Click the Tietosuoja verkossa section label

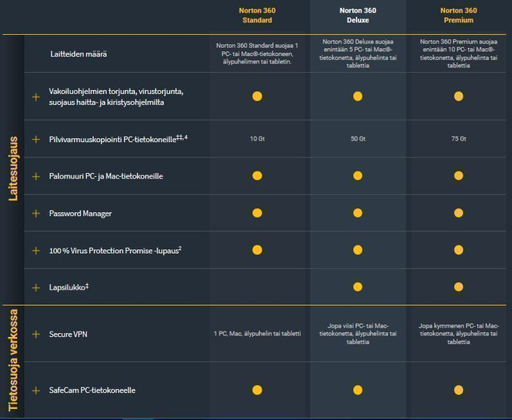click(x=13, y=360)
